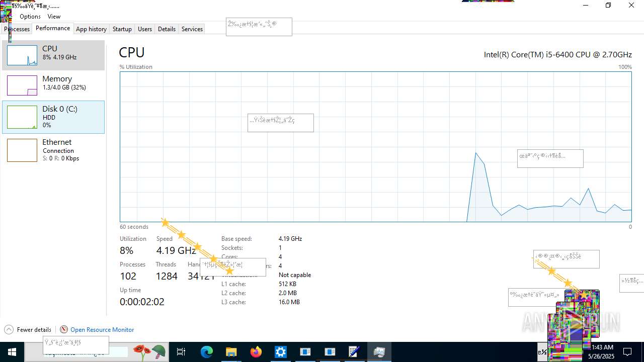Click the Up time value 0:00:02:02
Screen dimensions: 644x362
tap(142, 302)
